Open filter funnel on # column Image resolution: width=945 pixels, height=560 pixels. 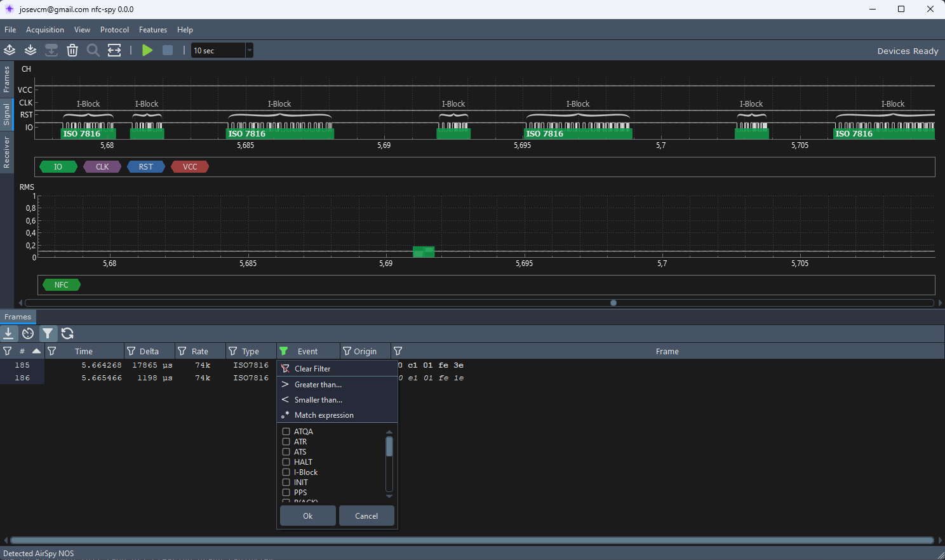[8, 351]
